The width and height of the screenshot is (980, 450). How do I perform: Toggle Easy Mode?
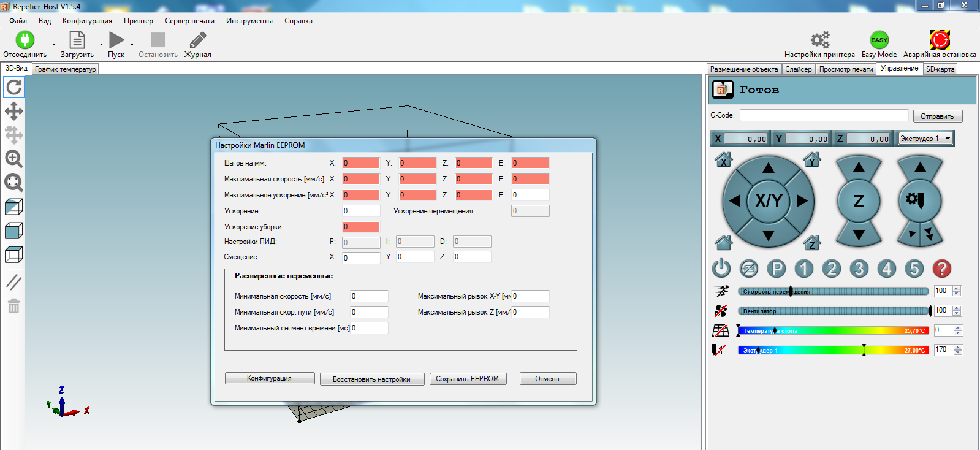879,40
